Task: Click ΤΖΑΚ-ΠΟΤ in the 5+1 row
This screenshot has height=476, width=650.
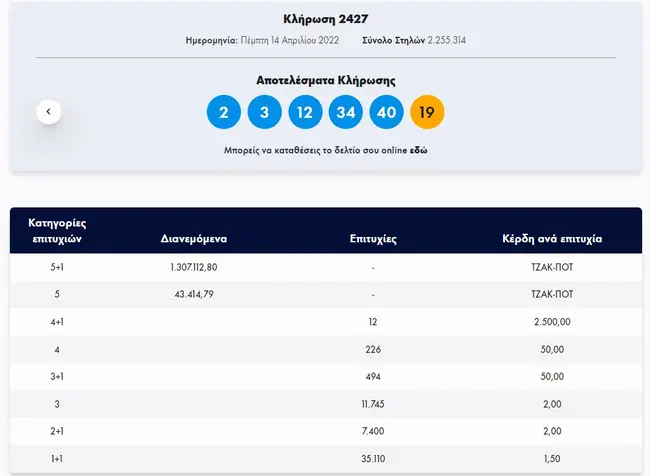Action: click(553, 268)
